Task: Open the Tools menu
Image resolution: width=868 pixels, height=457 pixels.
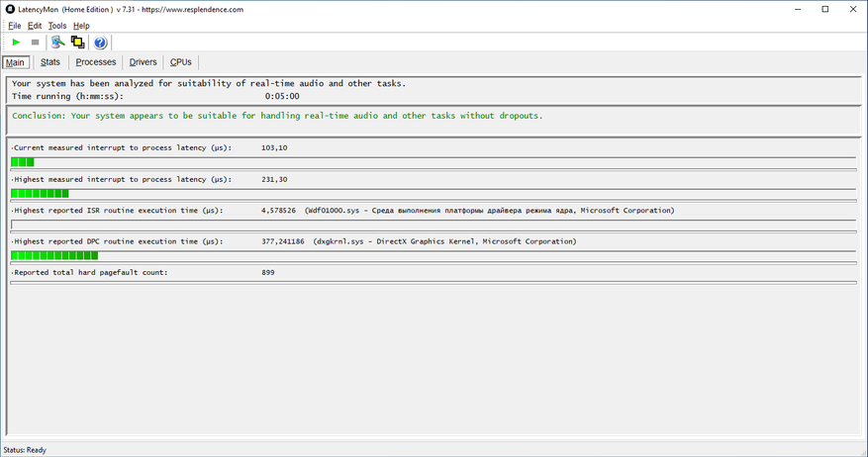Action: coord(57,26)
